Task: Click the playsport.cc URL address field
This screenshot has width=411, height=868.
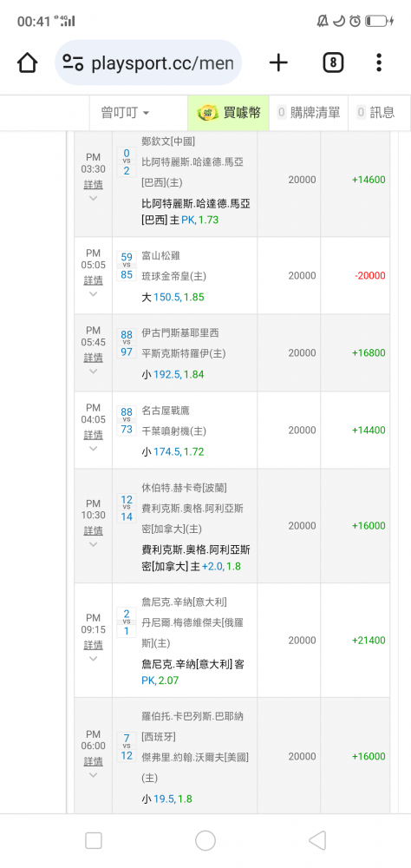Action: pos(161,62)
